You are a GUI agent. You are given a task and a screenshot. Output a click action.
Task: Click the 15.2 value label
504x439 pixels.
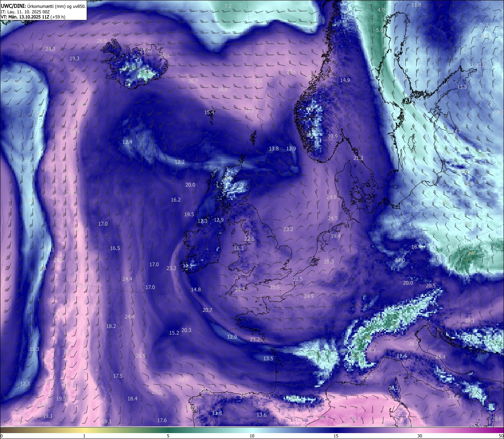click(174, 333)
